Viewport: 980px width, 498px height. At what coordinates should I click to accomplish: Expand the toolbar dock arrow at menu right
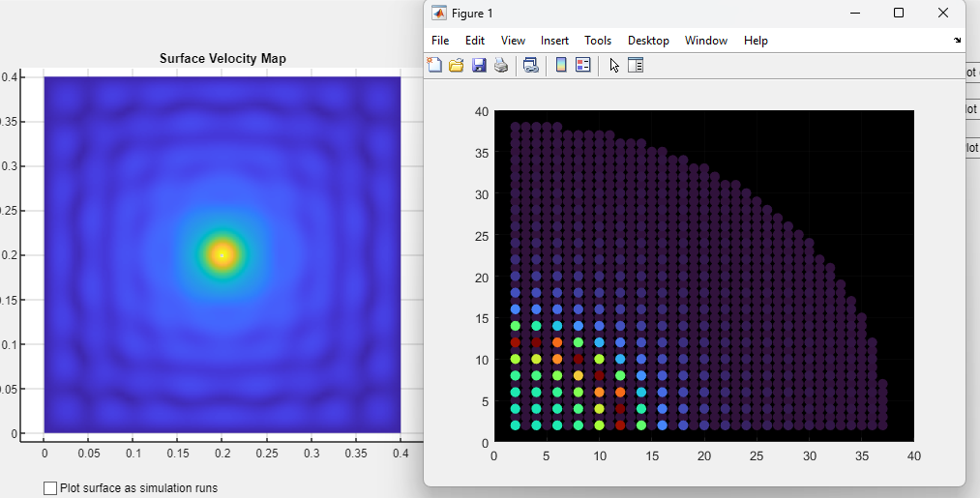[957, 41]
